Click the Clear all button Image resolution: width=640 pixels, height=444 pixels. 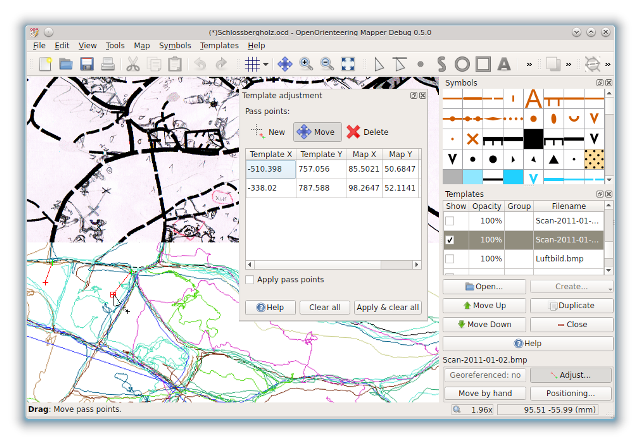click(x=324, y=307)
